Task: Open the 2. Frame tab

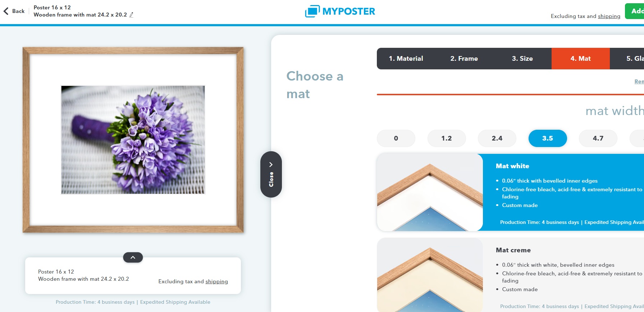Action: (464, 59)
